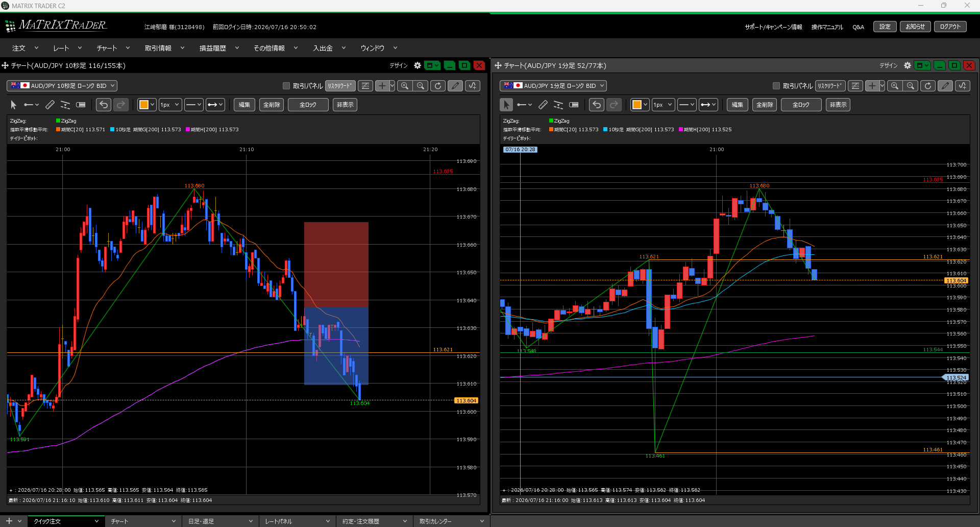Redo the drawing in the 10秒足 chart
The image size is (980, 527).
click(x=121, y=105)
